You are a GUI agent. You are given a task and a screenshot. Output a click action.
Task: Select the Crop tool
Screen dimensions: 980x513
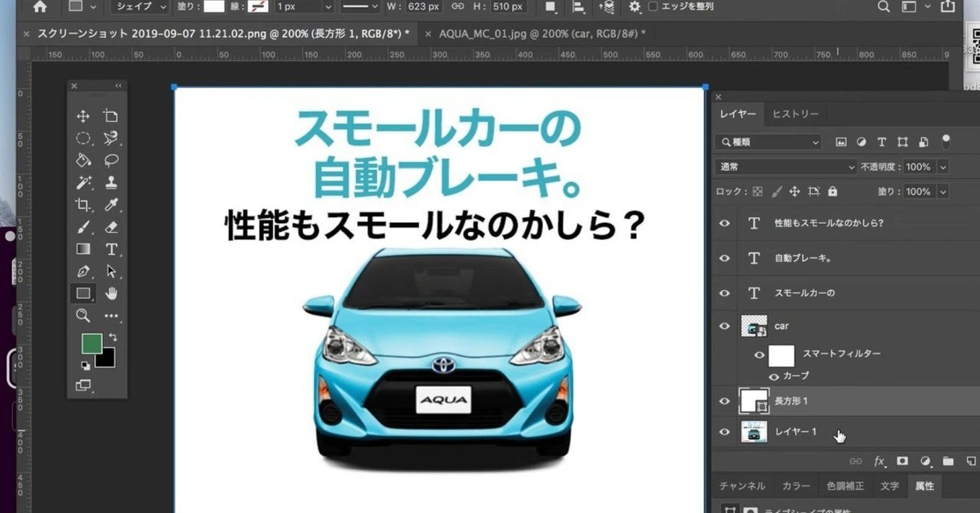82,204
